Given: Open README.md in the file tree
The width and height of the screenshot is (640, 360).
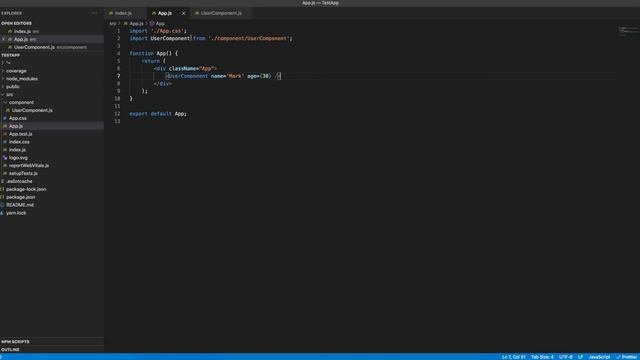Looking at the screenshot, I should 20,205.
